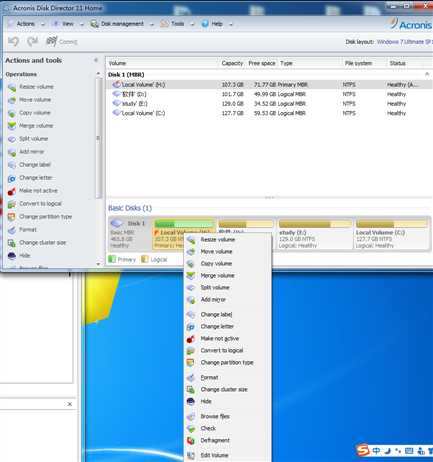Screen dimensions: 433x462
Task: Select Resize volume icon in Operations sidebar
Action: click(x=12, y=87)
